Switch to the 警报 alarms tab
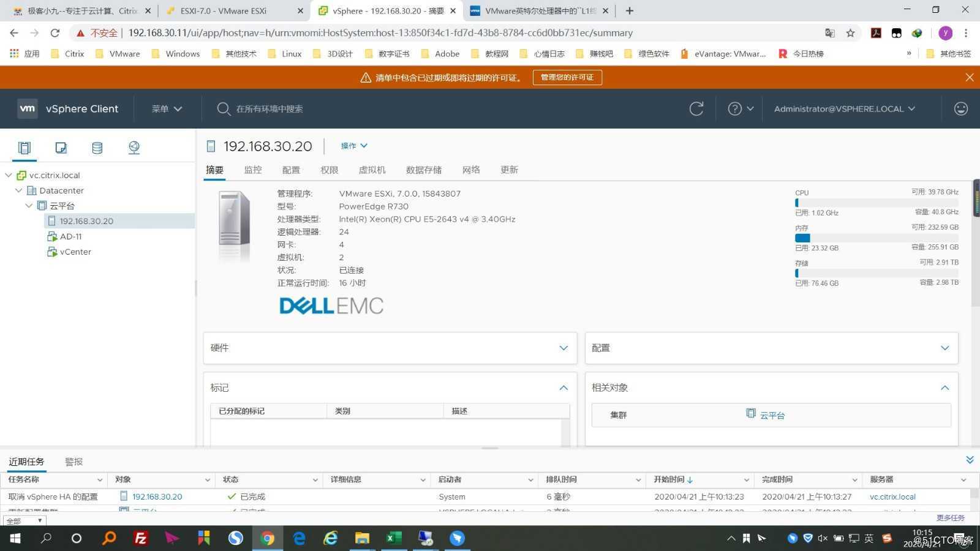 tap(73, 462)
